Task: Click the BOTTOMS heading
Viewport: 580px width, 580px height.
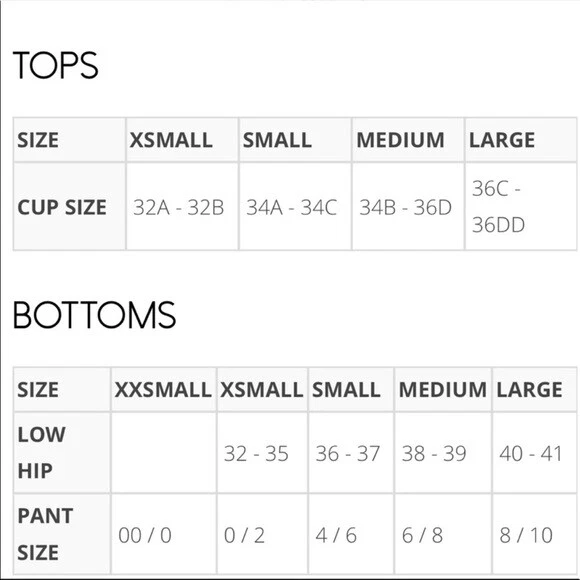Action: (94, 315)
